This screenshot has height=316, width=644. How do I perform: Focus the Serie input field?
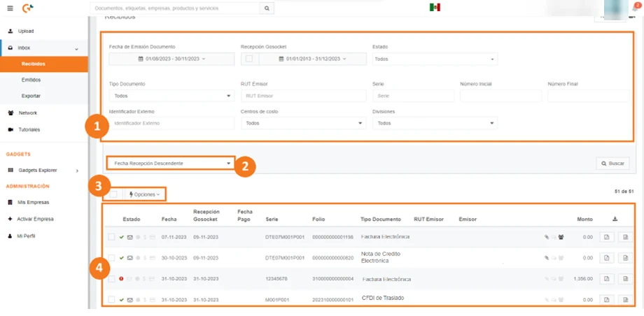point(413,96)
